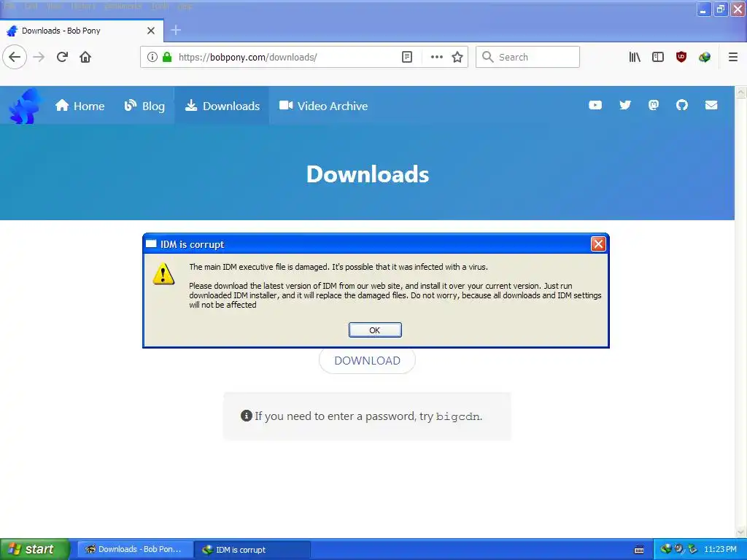This screenshot has height=560, width=747.
Task: Show the sidebars toolbar icon
Action: click(658, 57)
